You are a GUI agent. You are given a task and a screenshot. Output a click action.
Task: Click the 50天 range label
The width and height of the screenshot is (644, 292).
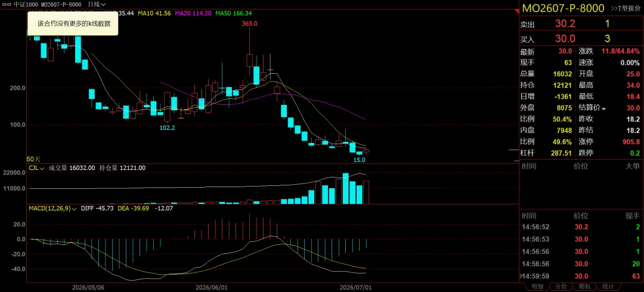[33, 159]
